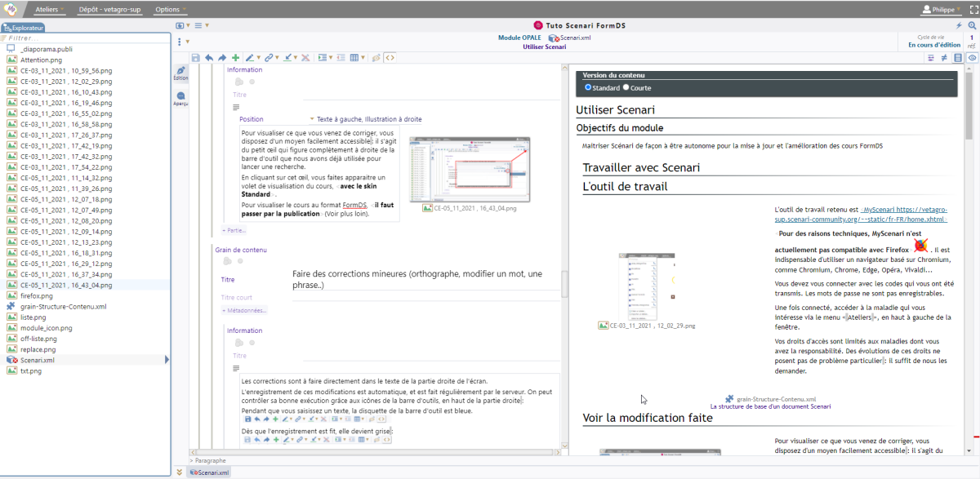Select CE-05_11_2021 , 16_43_04.png in explorer
Viewport: 980px width, 479px height.
(x=66, y=285)
